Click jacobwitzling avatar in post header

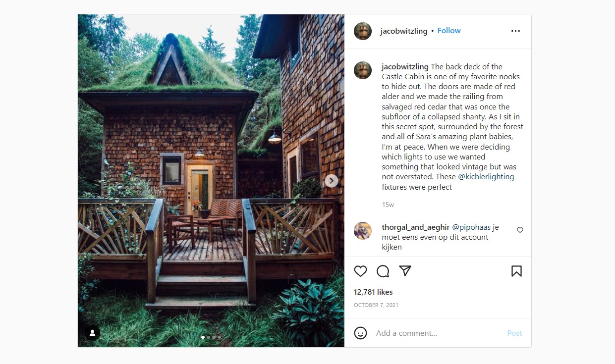click(x=363, y=31)
